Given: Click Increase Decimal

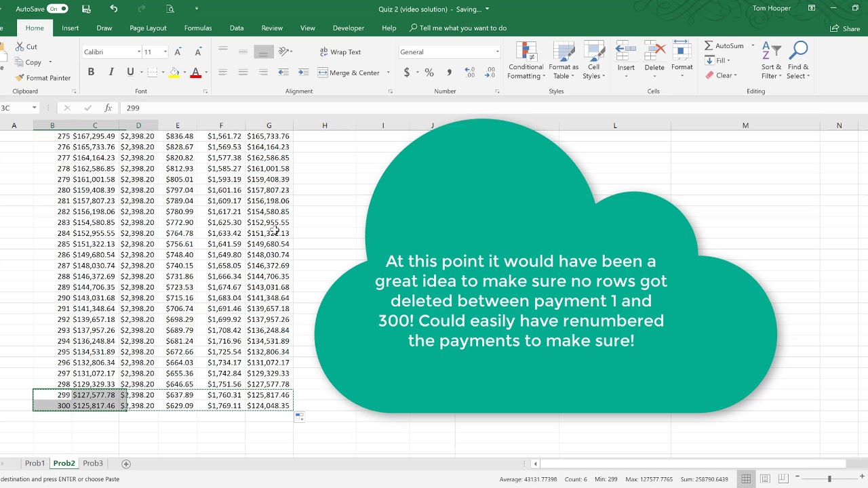Looking at the screenshot, I should pos(469,73).
